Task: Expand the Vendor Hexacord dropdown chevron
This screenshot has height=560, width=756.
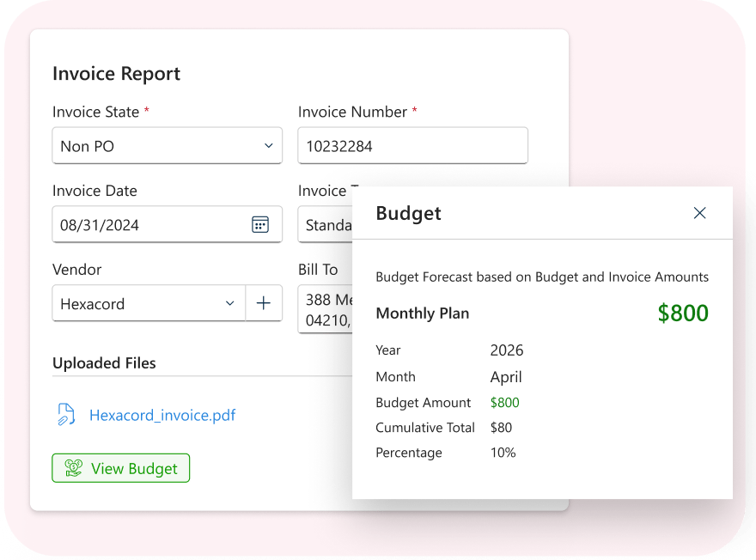Action: [229, 303]
